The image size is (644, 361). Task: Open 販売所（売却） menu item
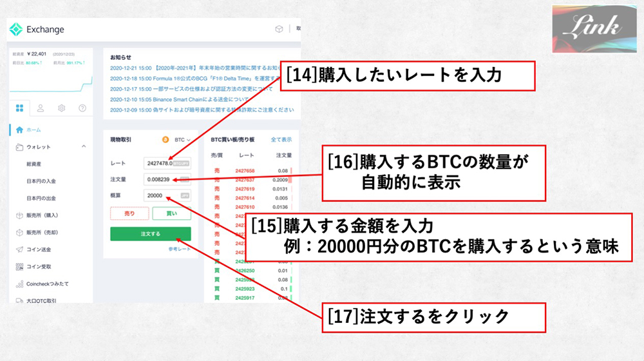[43, 233]
